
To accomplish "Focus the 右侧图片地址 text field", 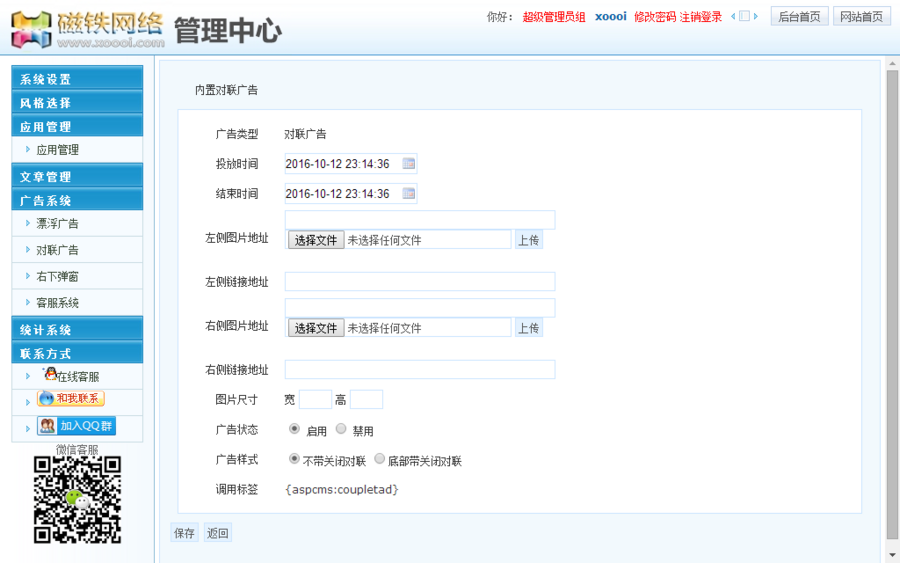I will [x=420, y=307].
